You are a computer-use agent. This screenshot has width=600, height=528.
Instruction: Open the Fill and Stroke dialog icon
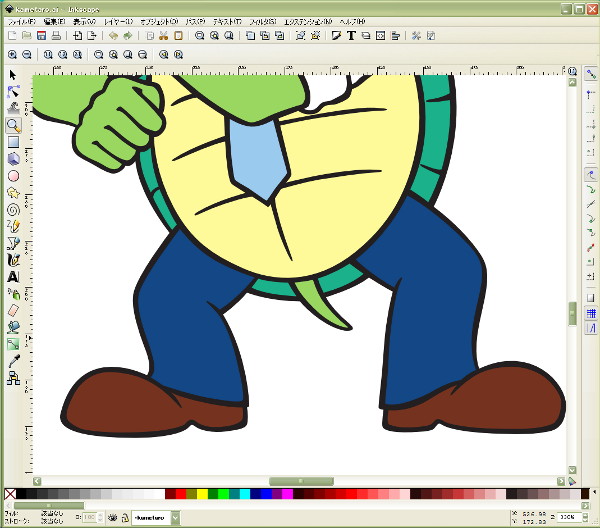click(336, 36)
